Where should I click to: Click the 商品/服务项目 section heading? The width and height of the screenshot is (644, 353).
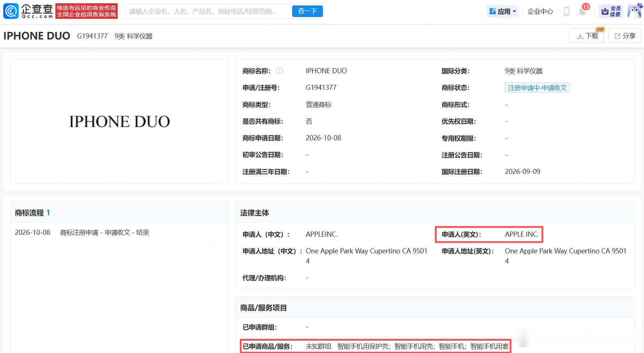[x=264, y=308]
